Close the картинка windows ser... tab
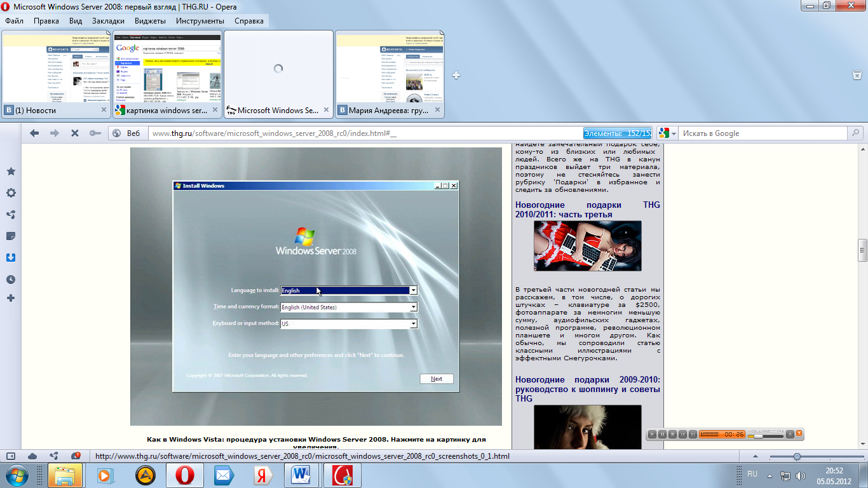868x488 pixels. click(215, 110)
